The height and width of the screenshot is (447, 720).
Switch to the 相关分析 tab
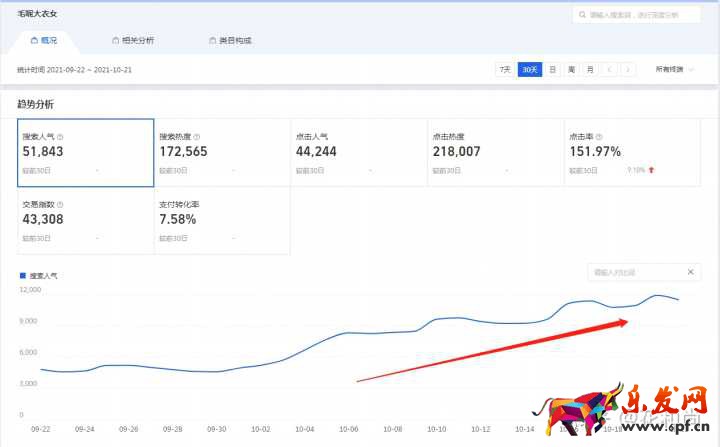click(133, 40)
